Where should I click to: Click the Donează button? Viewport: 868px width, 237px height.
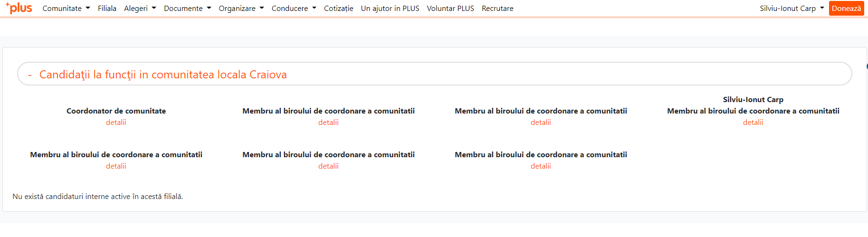click(846, 8)
